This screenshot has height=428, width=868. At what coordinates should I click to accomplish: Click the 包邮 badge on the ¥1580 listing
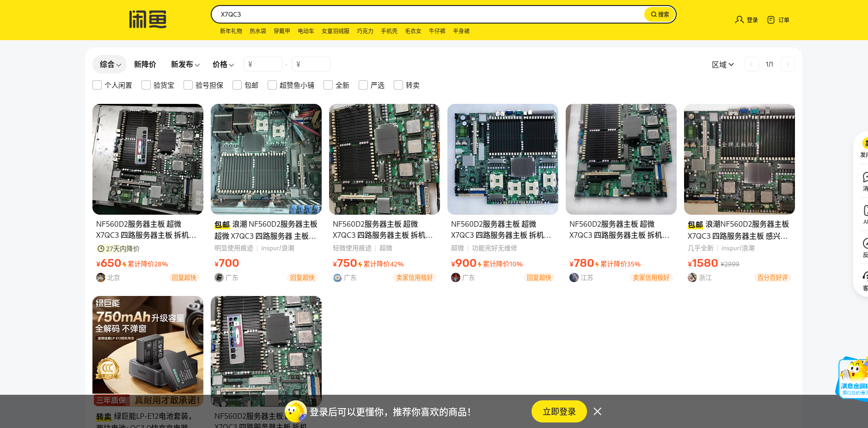tap(696, 225)
